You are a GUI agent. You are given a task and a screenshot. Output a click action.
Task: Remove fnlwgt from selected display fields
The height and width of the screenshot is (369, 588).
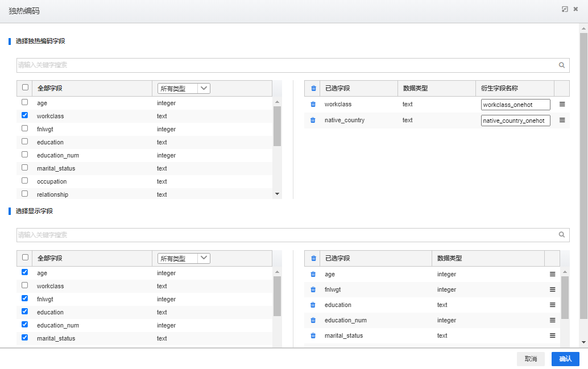pos(313,289)
